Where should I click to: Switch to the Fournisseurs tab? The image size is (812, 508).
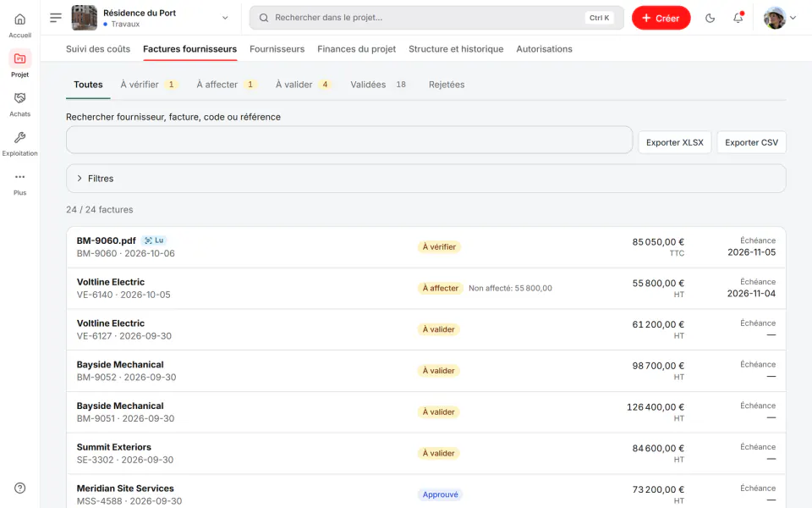(277, 49)
